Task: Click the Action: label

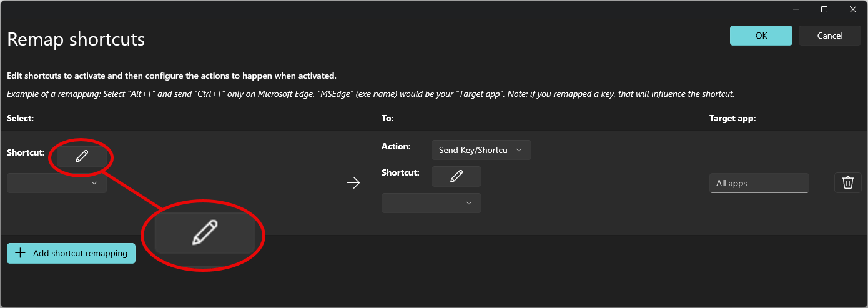Action: pos(397,147)
